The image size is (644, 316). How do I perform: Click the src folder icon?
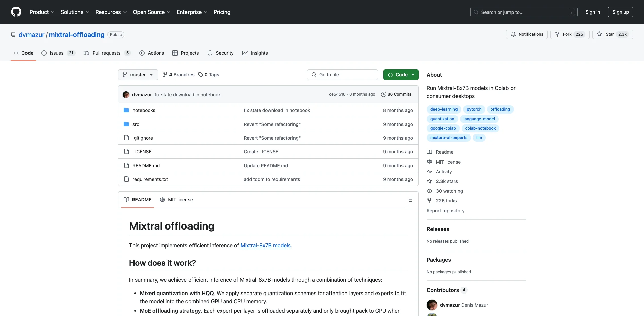point(126,124)
